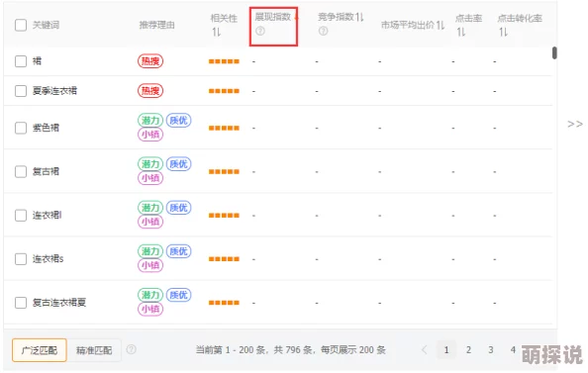Click the 潜力 tag on 连衣裙l row
The height and width of the screenshot is (373, 588).
150,208
